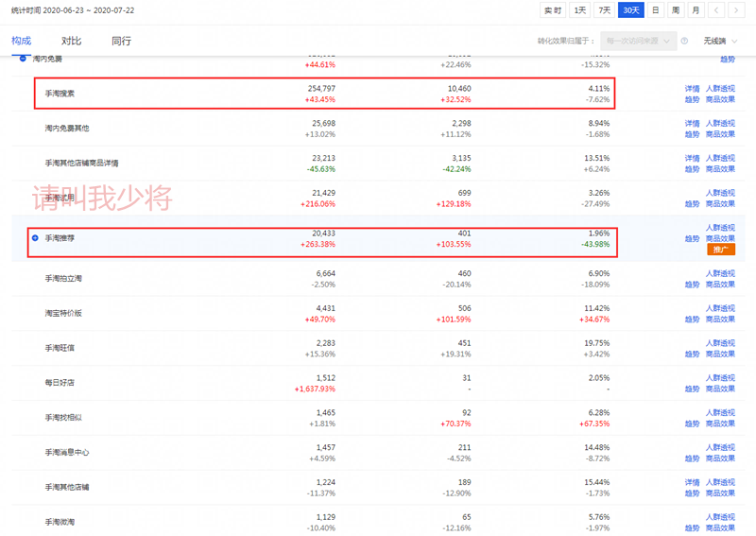
Task: Click the orange 推广 button
Action: [720, 251]
